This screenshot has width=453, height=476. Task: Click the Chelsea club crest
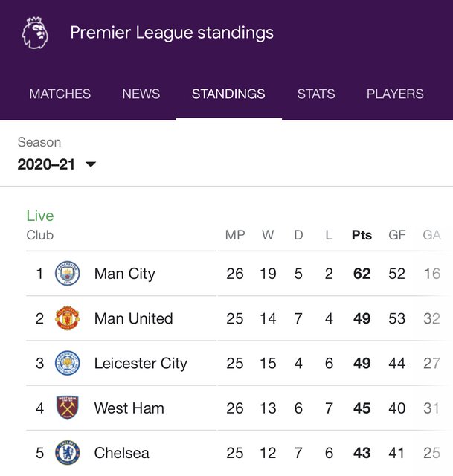click(x=68, y=453)
